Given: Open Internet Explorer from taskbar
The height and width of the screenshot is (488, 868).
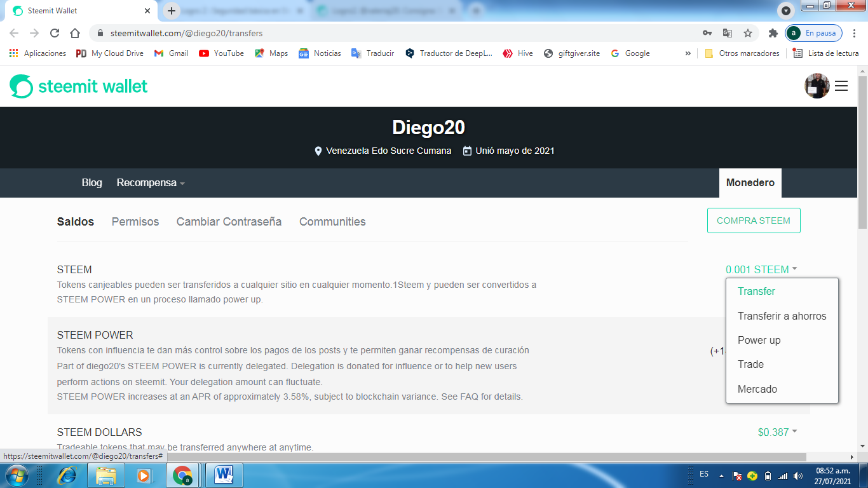Looking at the screenshot, I should [x=67, y=475].
